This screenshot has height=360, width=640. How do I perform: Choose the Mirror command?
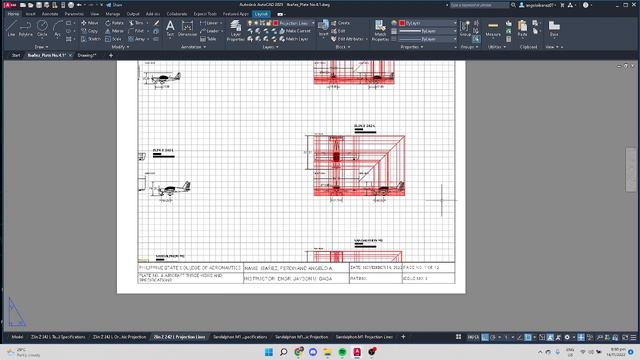tap(114, 31)
